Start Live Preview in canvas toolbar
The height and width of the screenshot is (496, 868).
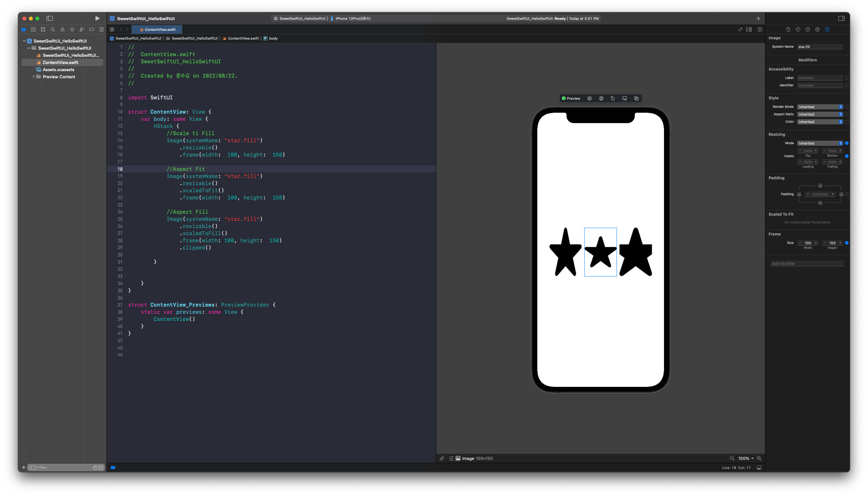point(590,98)
